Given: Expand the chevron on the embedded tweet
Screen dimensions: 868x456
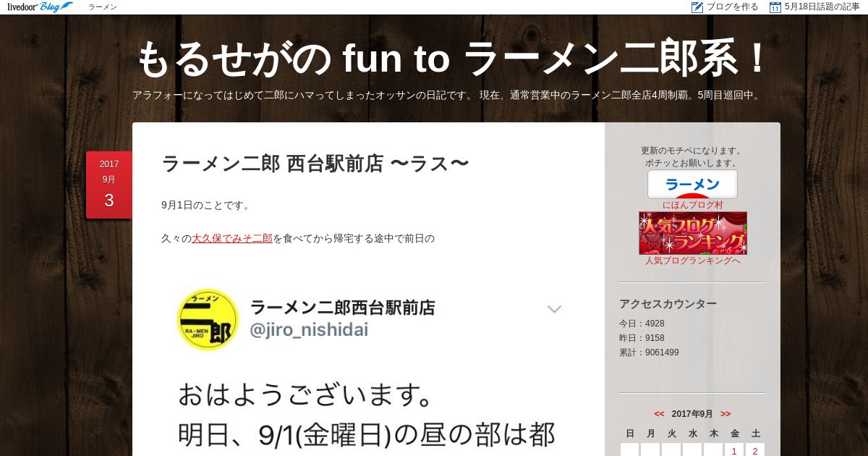Looking at the screenshot, I should click(554, 310).
